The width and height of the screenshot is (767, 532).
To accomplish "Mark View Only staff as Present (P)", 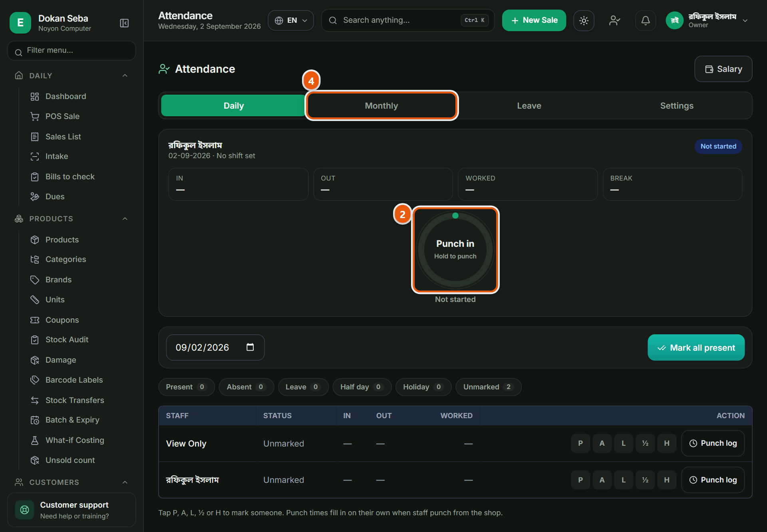I will pyautogui.click(x=580, y=443).
